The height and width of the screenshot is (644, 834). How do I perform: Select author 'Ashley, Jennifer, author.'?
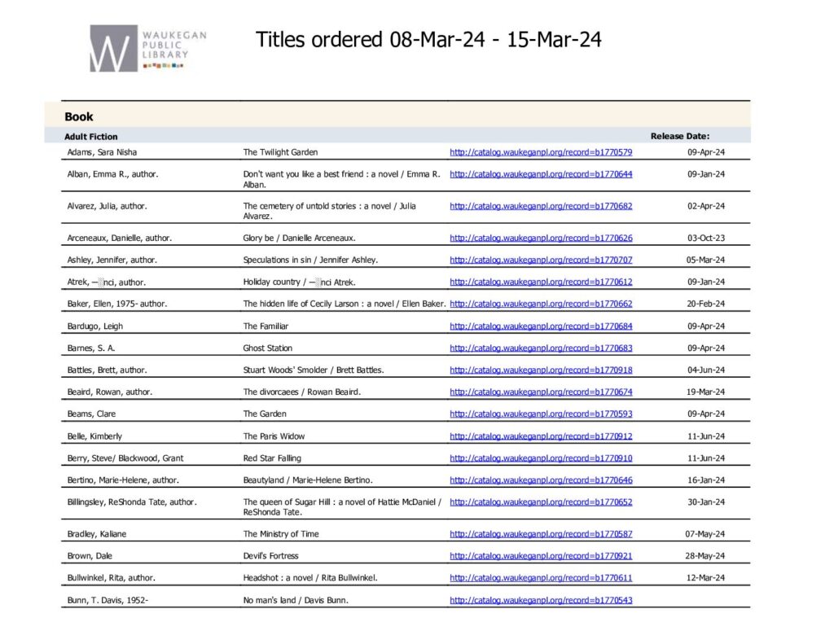tap(112, 260)
